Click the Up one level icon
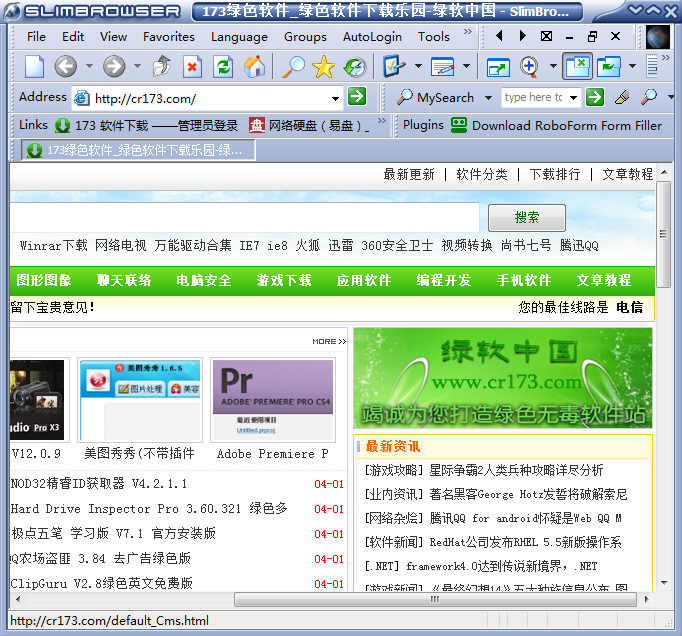682x636 pixels. [162, 67]
